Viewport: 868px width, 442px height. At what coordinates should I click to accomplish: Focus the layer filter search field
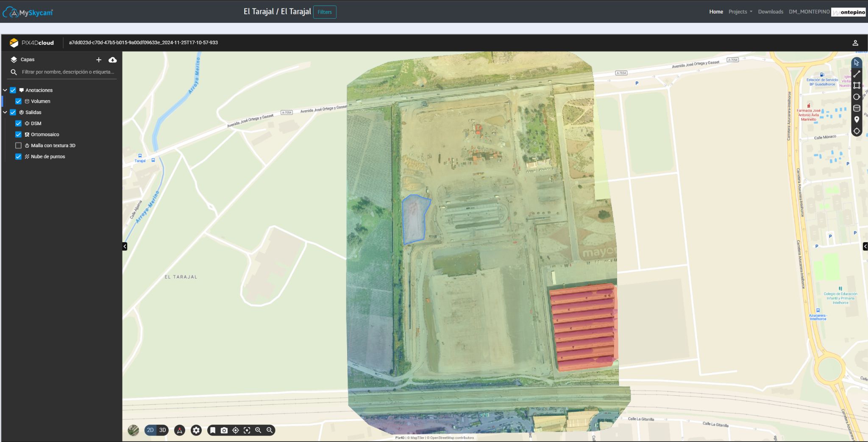coord(68,72)
